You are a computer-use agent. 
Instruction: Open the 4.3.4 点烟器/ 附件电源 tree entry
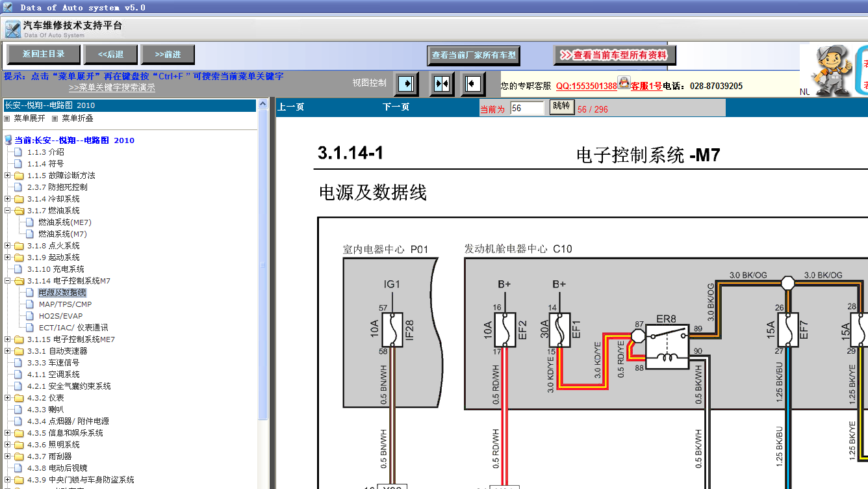68,421
